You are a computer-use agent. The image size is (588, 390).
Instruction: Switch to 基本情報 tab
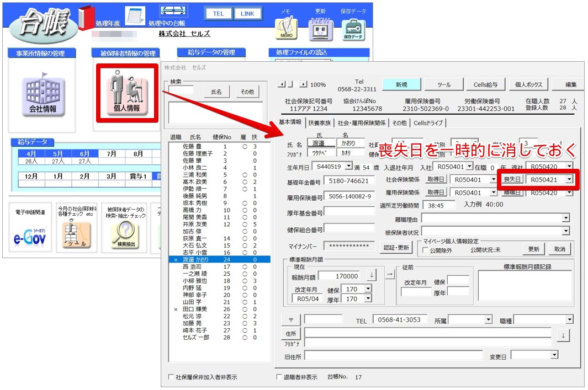click(290, 122)
